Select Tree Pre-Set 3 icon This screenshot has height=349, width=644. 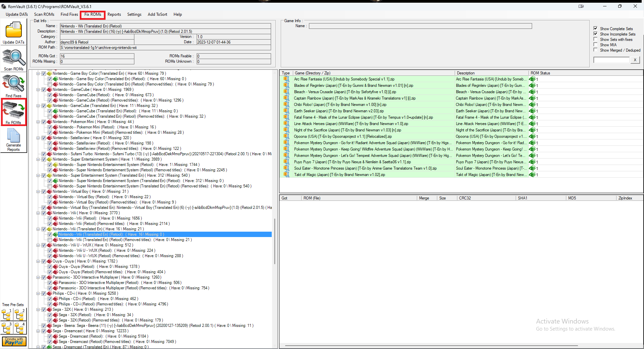click(7, 328)
